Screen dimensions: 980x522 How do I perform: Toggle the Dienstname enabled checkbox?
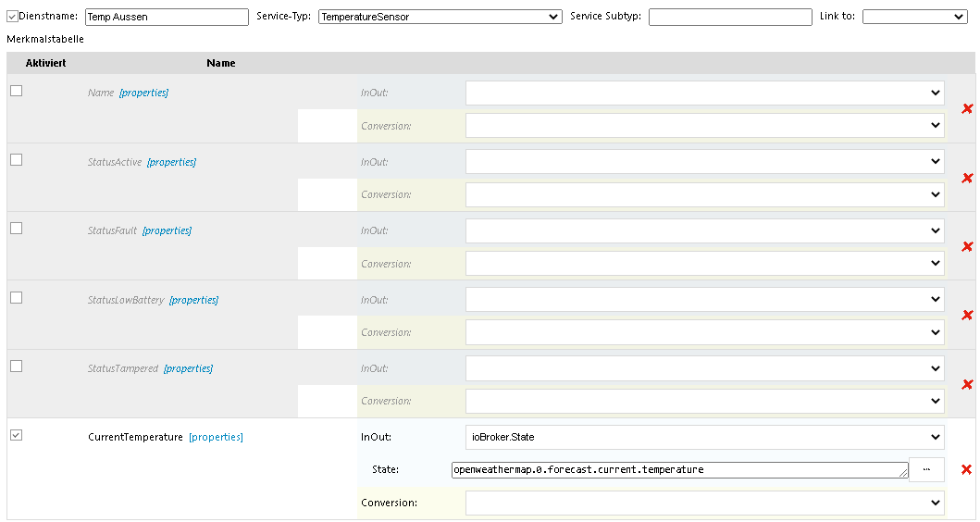coord(12,16)
